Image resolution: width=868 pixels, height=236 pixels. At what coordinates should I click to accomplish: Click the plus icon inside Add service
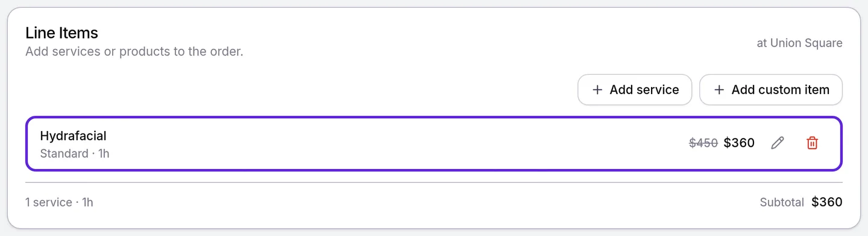pyautogui.click(x=597, y=90)
